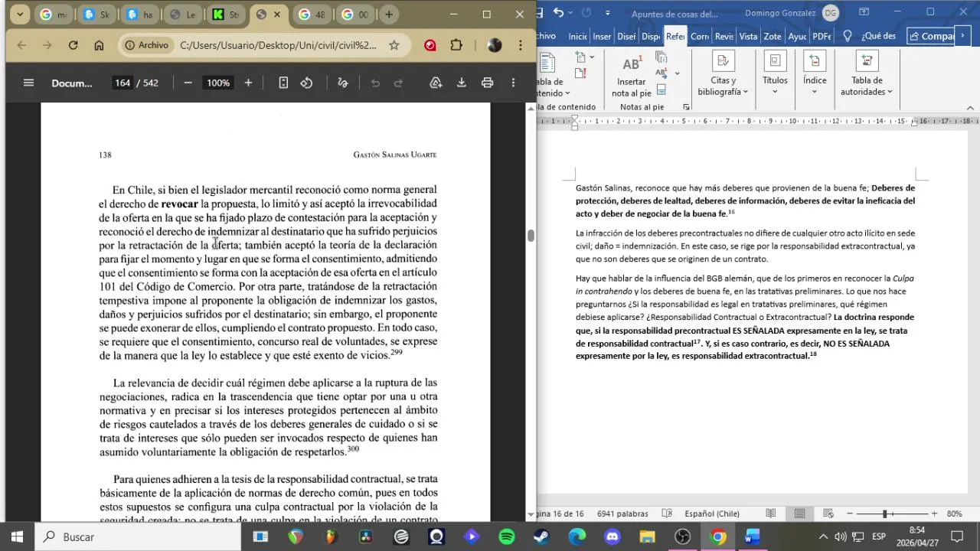Zoom in the PDF with plus button

248,83
